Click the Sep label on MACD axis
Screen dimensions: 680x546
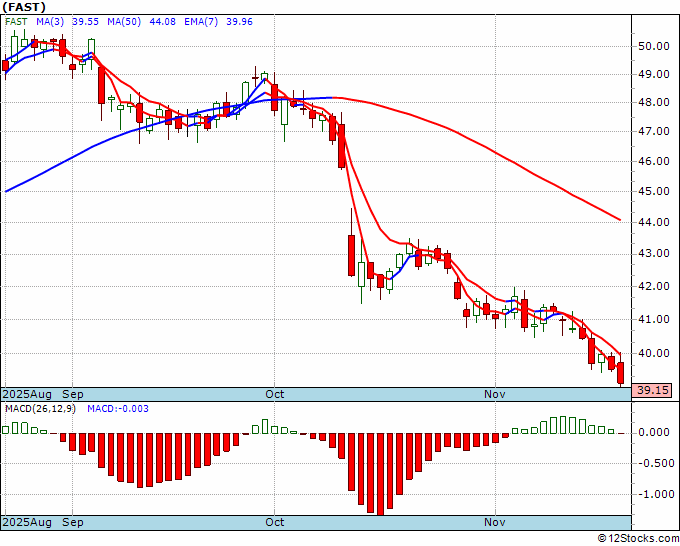click(72, 522)
